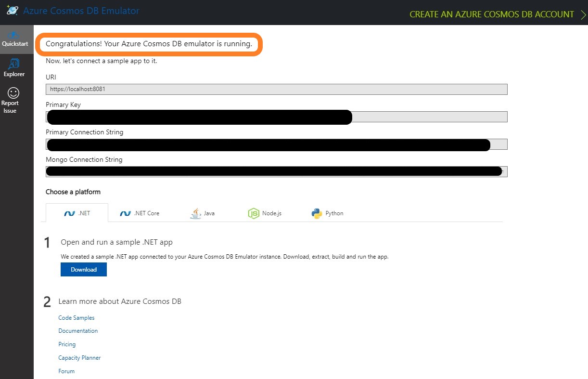This screenshot has height=379, width=588.
Task: Switch to the Node.js platform tab
Action: coord(265,213)
